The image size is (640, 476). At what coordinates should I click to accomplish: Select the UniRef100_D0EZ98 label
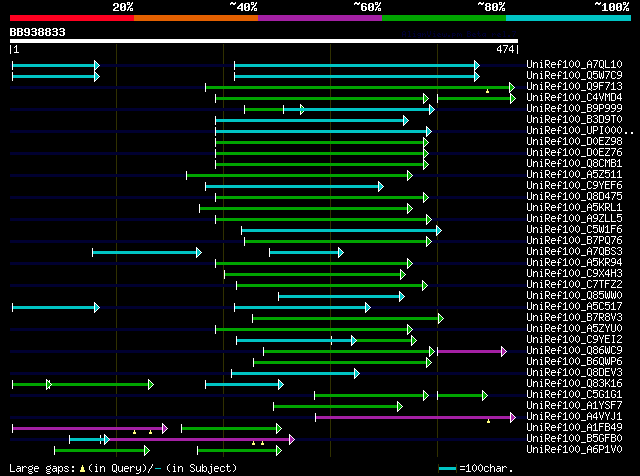(x=574, y=141)
